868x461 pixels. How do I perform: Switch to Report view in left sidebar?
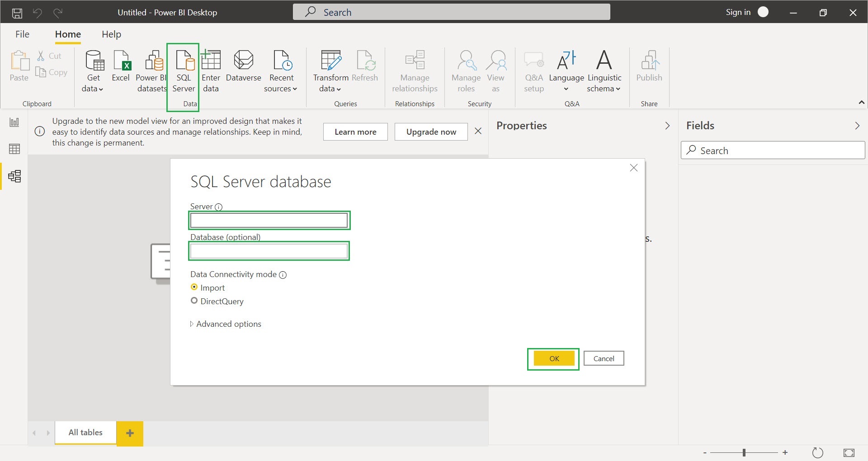pos(14,122)
